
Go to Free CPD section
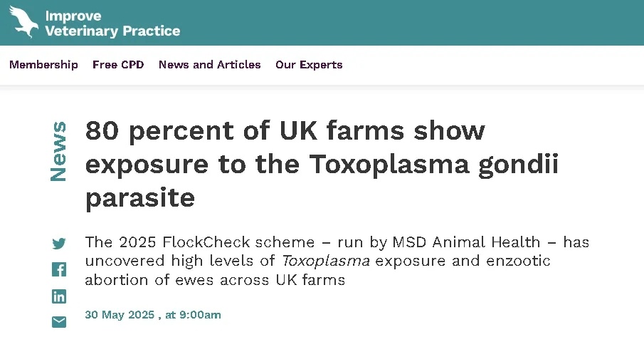(x=118, y=65)
